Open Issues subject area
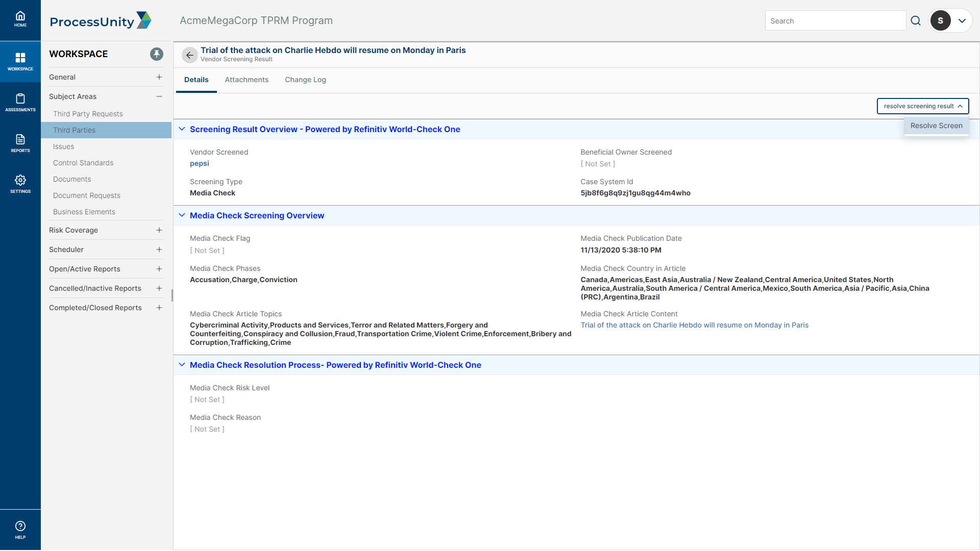This screenshot has width=980, height=551. click(x=64, y=146)
